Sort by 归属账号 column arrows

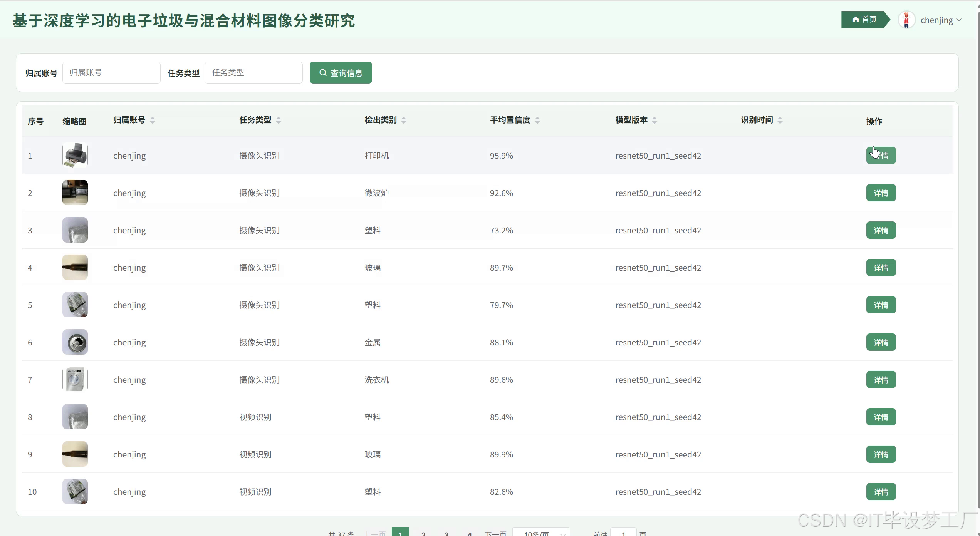click(x=153, y=120)
